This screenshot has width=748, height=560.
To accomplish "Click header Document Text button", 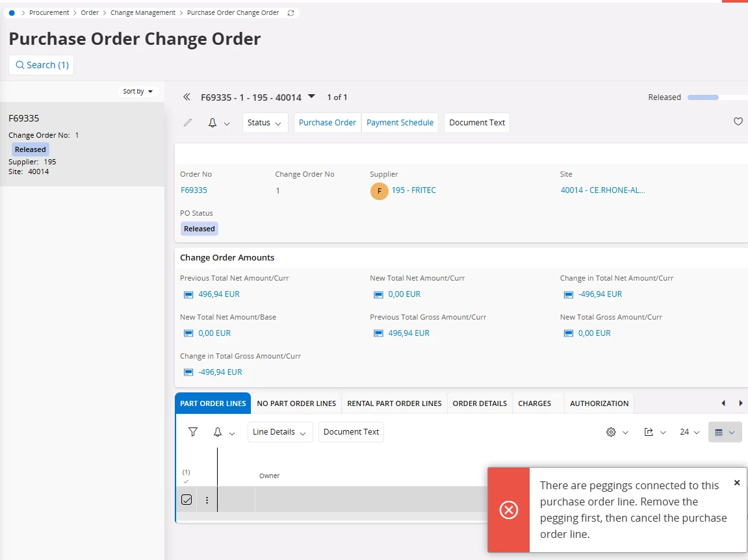I will (477, 123).
